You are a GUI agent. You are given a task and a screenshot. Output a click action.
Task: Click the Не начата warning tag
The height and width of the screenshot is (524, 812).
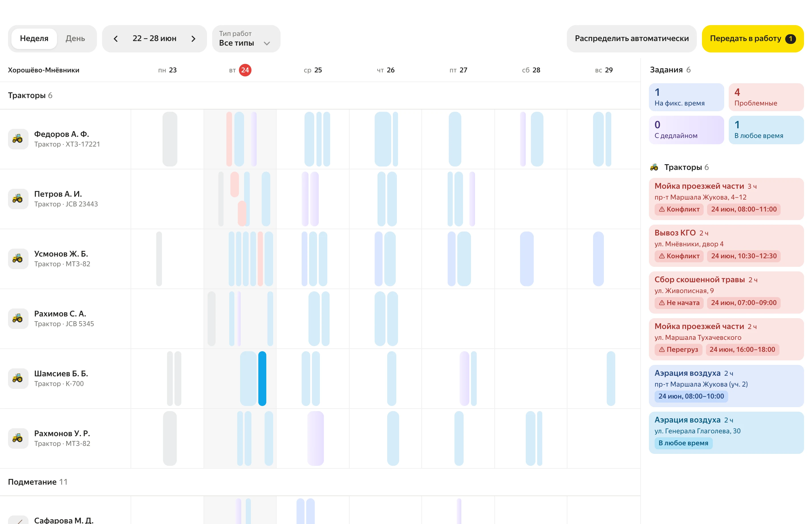679,303
